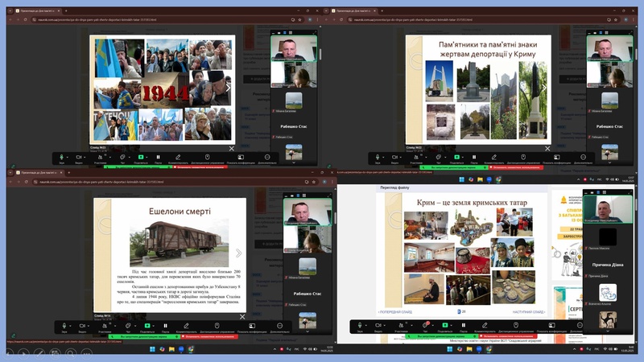
Task: Open Чат with badge in Крим window
Action: [x=425, y=326]
